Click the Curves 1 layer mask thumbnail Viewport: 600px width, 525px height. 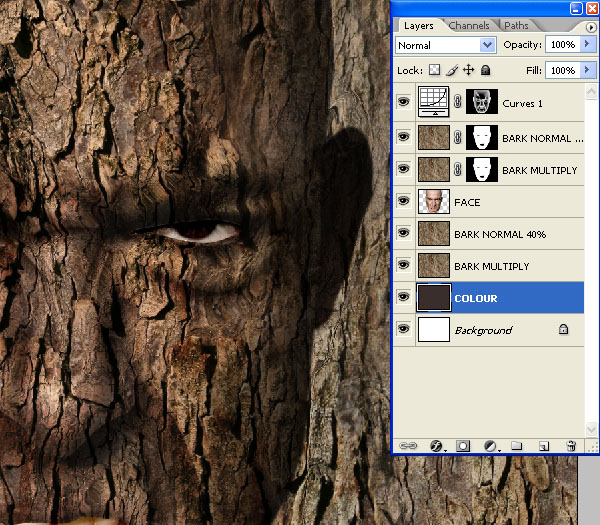(x=481, y=102)
